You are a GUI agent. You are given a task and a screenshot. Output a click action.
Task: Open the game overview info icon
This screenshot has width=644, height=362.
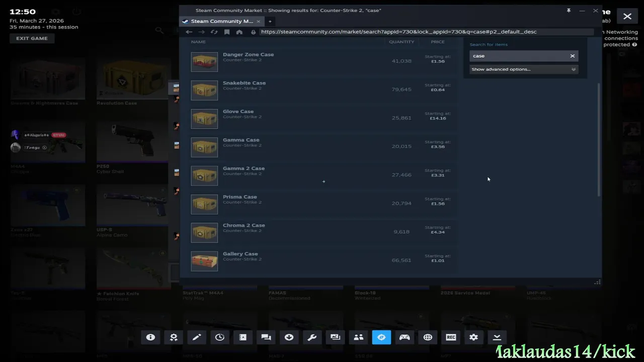(150, 337)
